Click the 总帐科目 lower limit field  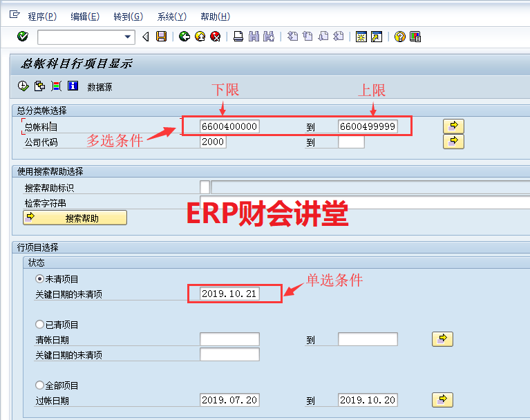point(229,126)
